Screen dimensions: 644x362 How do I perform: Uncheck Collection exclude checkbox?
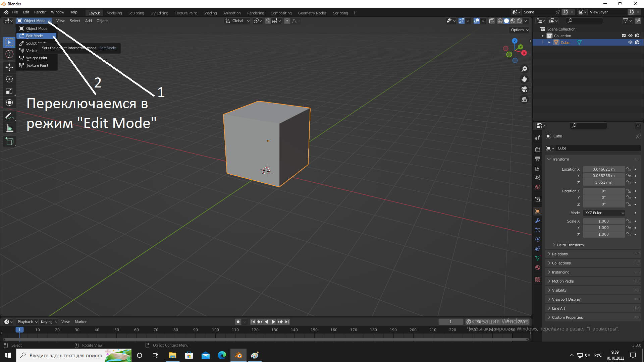[x=624, y=36]
